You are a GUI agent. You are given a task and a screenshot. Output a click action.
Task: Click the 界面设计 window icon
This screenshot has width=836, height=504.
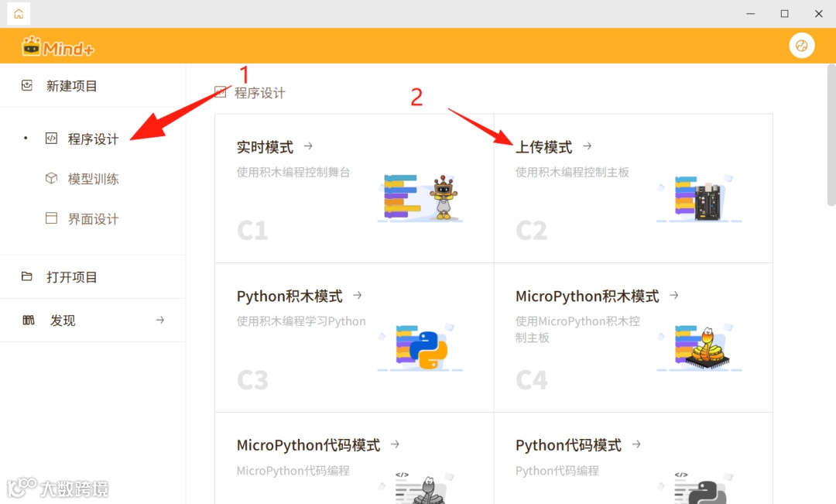pyautogui.click(x=51, y=218)
